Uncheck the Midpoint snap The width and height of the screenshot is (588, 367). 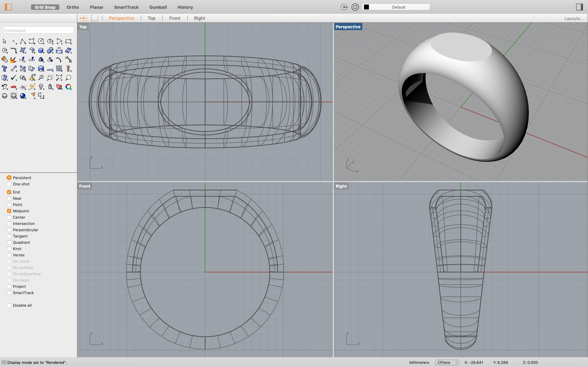click(x=9, y=211)
